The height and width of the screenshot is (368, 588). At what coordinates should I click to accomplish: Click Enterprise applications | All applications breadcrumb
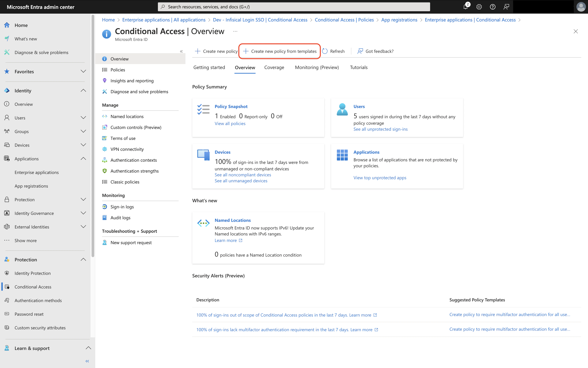pos(164,20)
